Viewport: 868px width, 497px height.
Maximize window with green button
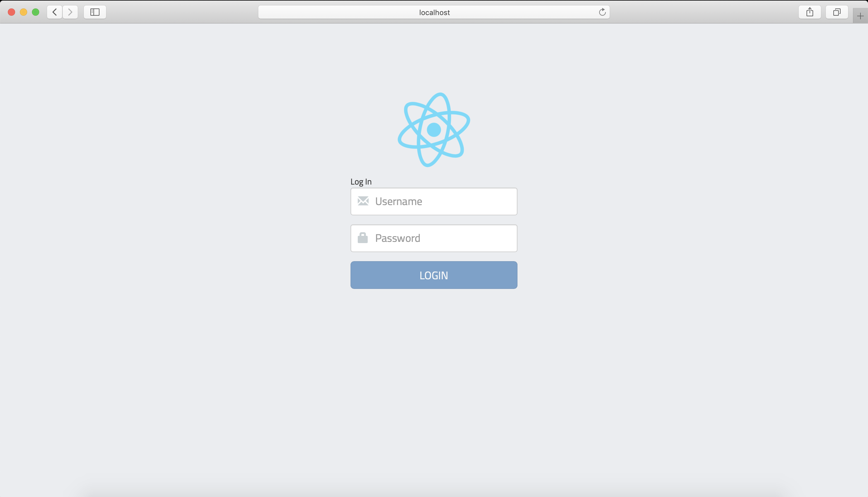pos(36,12)
